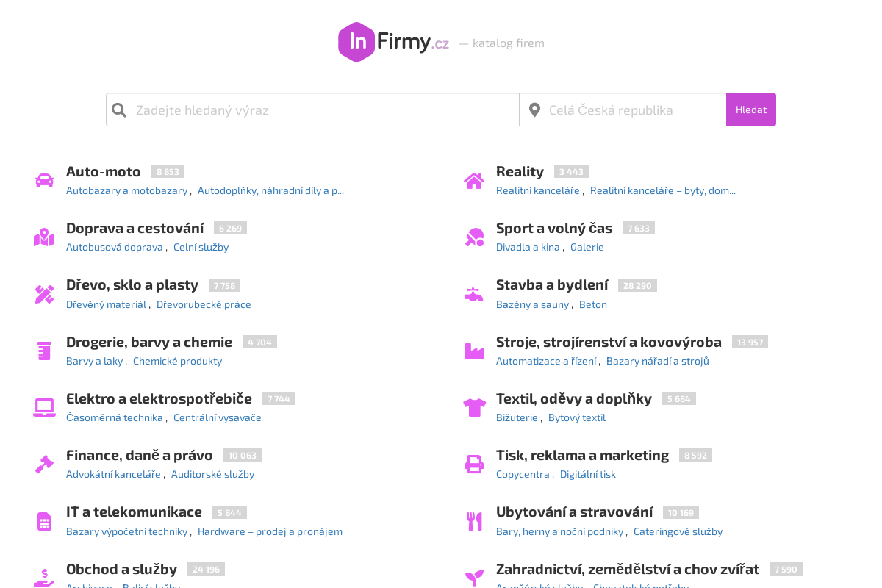Click the t-shirt icon beside Textil, oděvy
The height and width of the screenshot is (588, 882).
point(474,407)
